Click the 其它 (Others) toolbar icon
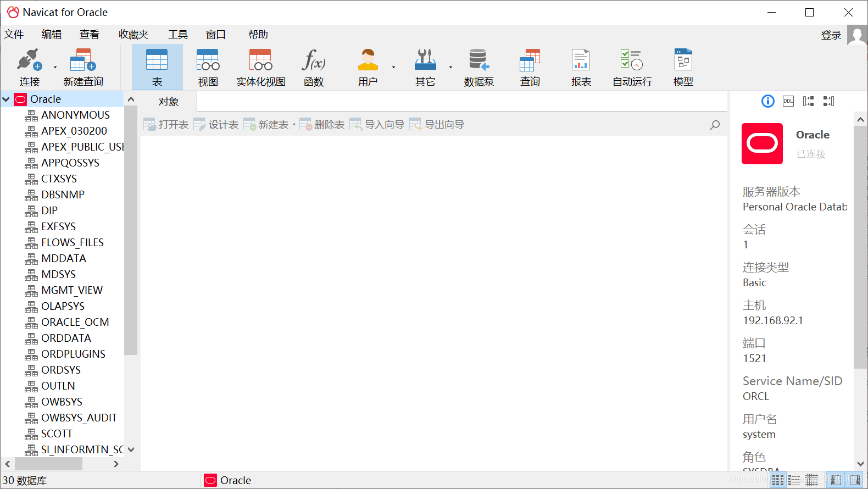868x489 pixels. click(425, 67)
